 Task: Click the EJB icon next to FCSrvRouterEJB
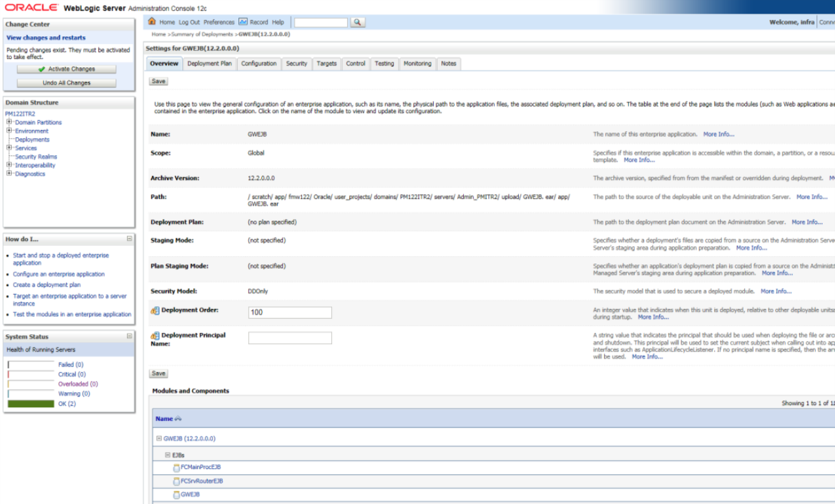point(177,482)
